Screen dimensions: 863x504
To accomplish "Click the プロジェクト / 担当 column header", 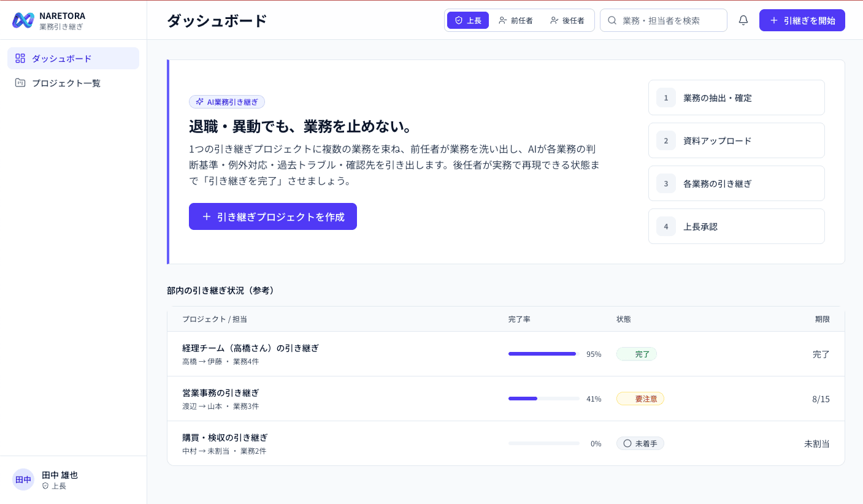I will coord(215,319).
